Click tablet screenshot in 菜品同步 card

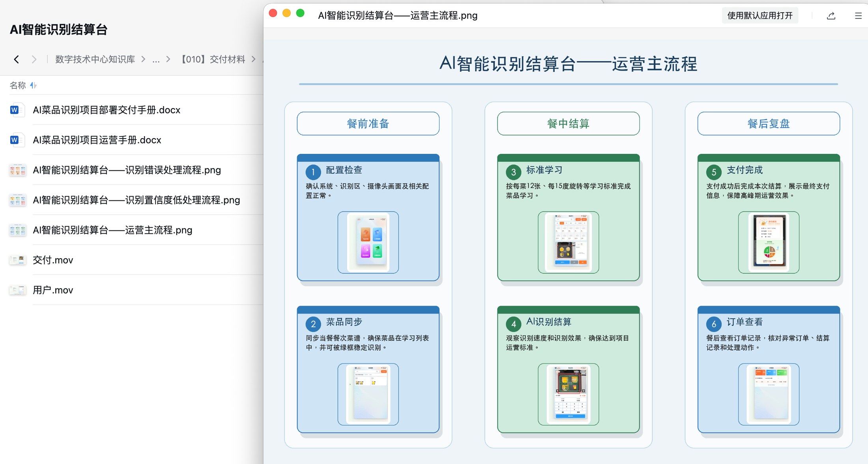pyautogui.click(x=368, y=394)
